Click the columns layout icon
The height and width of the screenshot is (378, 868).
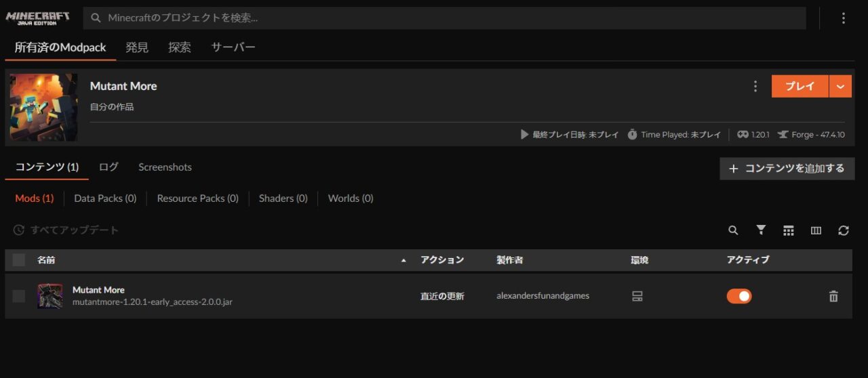816,230
